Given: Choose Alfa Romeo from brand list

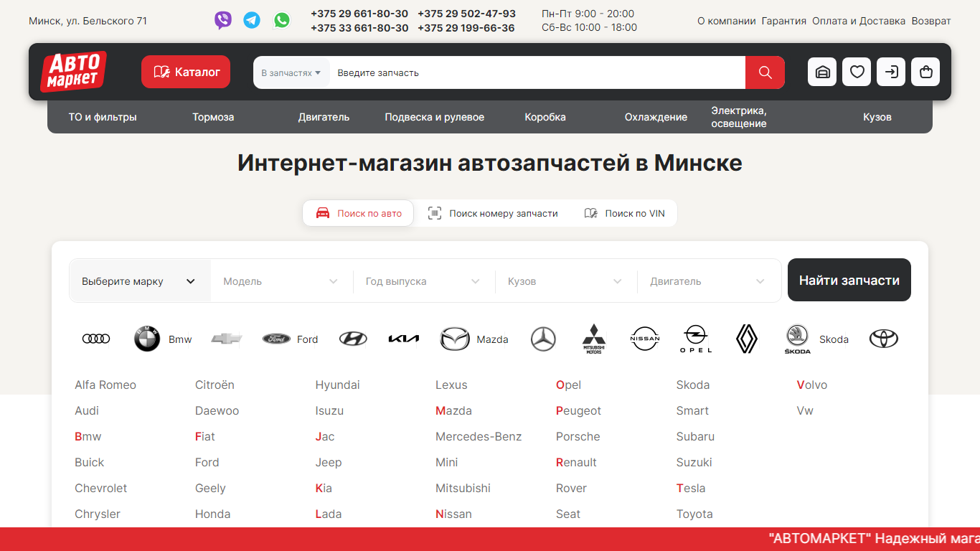Looking at the screenshot, I should pyautogui.click(x=105, y=385).
